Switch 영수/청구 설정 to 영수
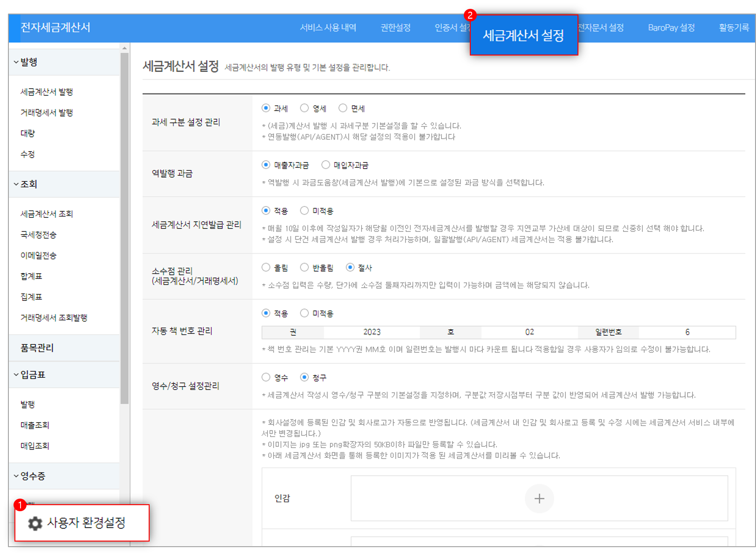 point(266,377)
